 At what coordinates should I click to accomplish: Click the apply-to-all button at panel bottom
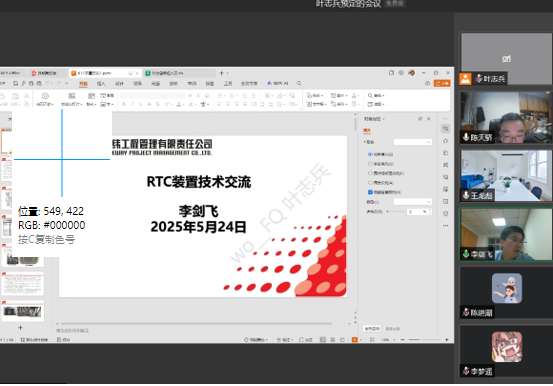click(372, 328)
